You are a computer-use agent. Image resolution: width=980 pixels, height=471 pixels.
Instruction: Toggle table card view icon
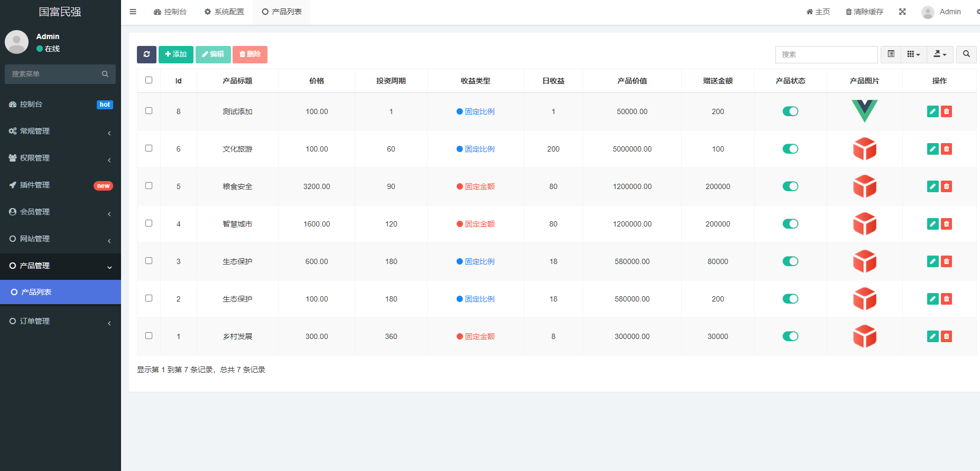tap(891, 54)
